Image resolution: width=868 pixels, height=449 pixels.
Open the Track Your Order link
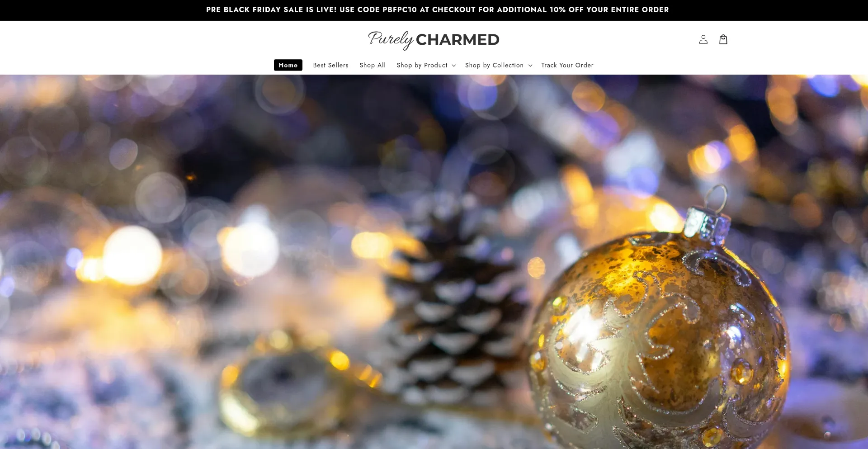(x=567, y=65)
